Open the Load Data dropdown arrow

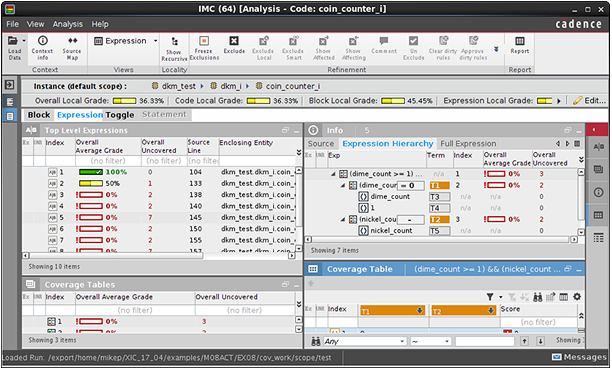click(x=24, y=41)
